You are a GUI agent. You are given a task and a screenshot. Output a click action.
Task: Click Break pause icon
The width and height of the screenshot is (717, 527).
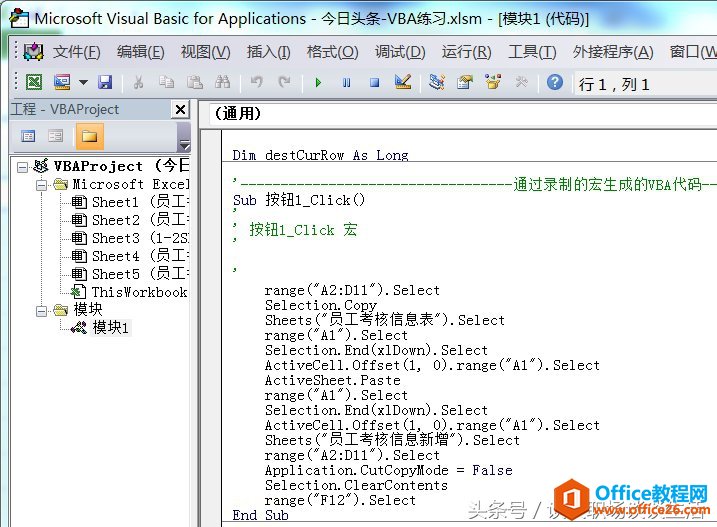coord(346,83)
